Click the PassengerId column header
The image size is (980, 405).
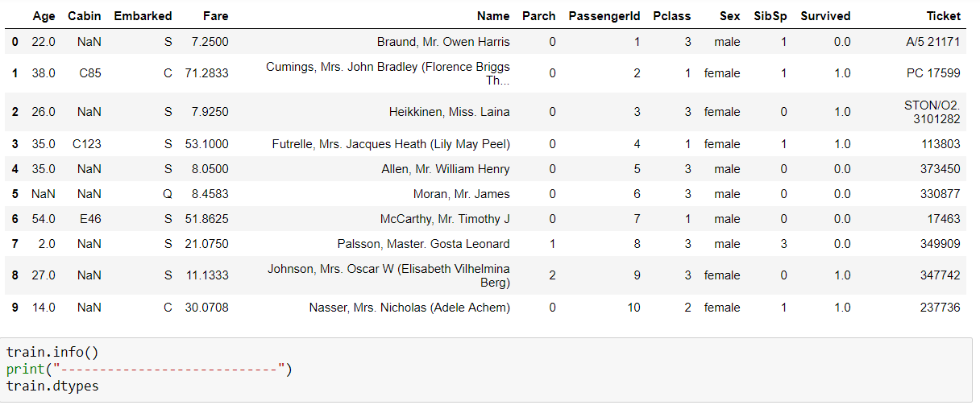coord(604,16)
